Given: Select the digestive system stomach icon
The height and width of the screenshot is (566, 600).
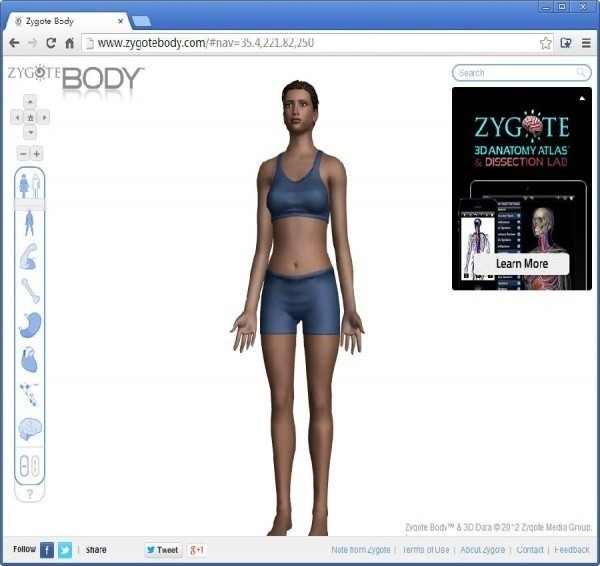Looking at the screenshot, I should pyautogui.click(x=29, y=324).
